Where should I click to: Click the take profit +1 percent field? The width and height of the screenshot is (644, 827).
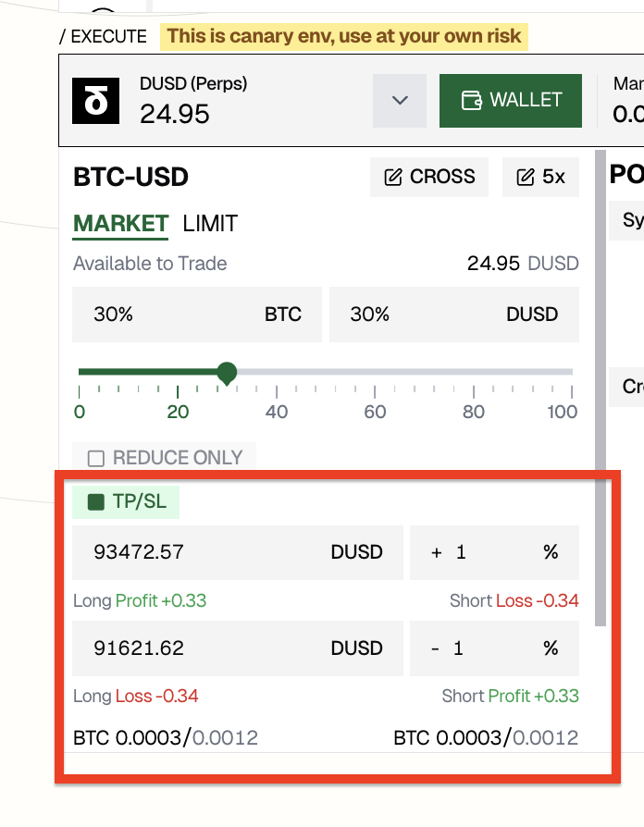pos(494,552)
